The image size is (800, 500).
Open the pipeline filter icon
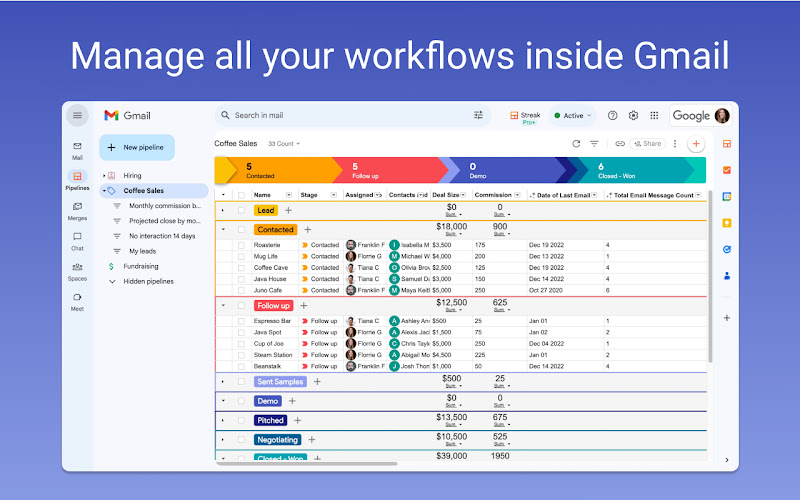click(x=594, y=144)
